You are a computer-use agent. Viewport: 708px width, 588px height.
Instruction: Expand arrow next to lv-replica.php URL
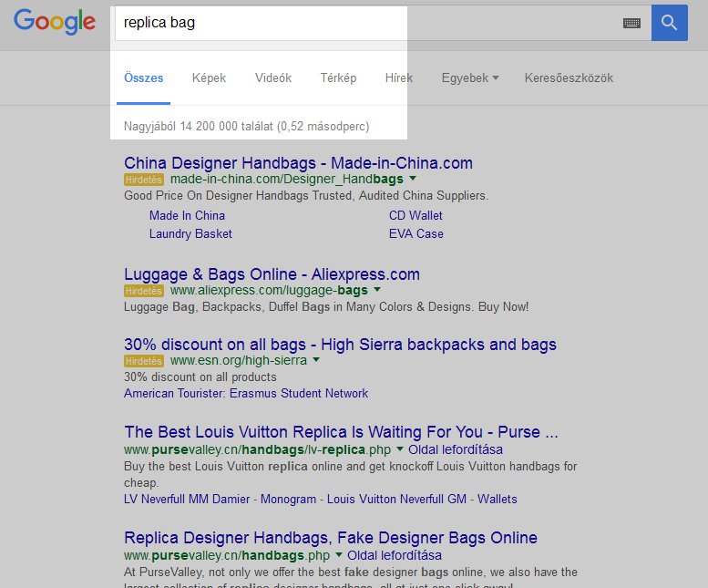point(400,449)
